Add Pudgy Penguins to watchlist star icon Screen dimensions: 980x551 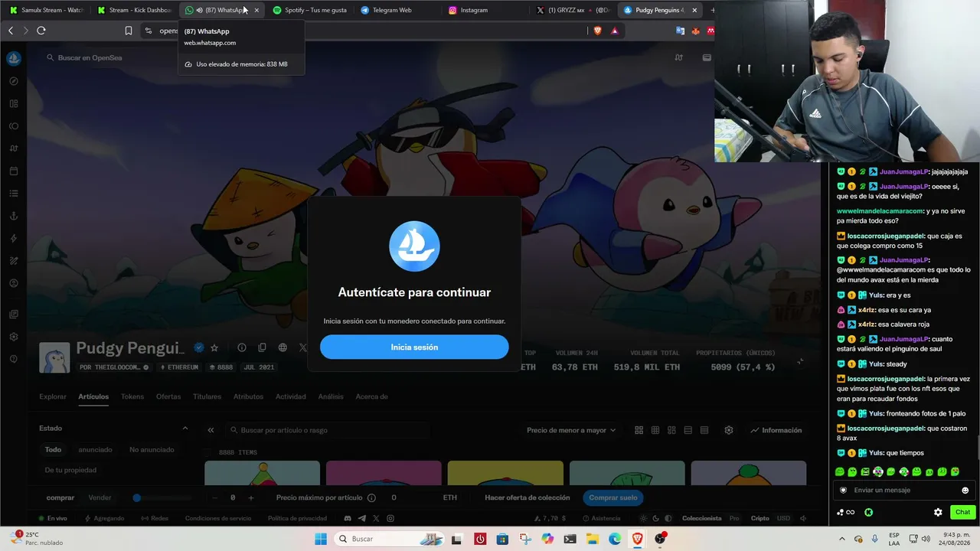coord(214,347)
